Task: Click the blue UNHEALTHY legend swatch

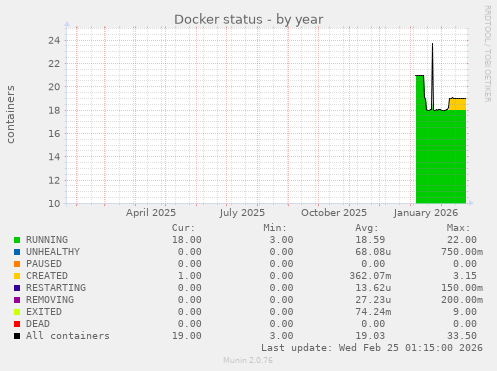Action: click(17, 252)
